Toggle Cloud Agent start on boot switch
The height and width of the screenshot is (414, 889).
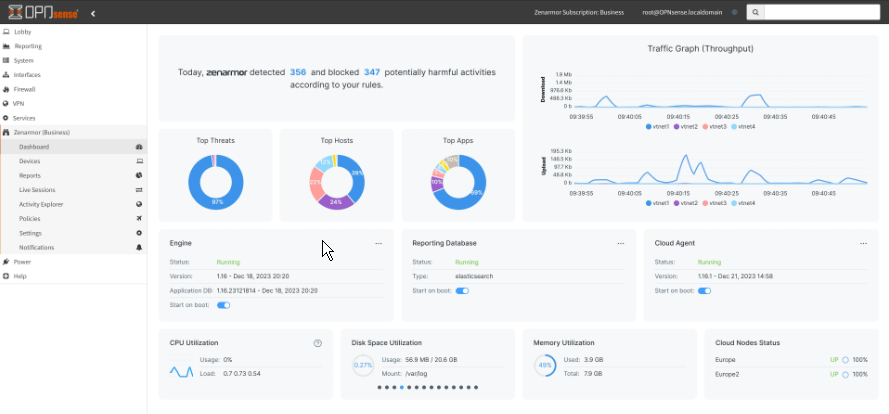pyautogui.click(x=704, y=291)
